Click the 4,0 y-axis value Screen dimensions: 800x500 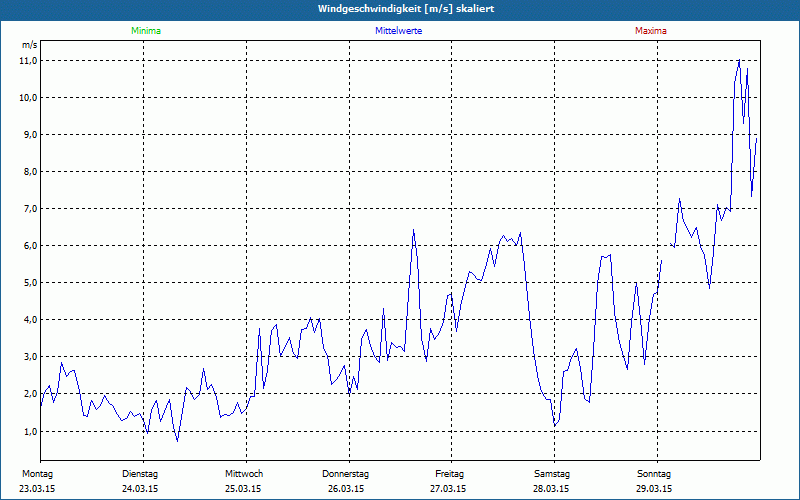tap(30, 319)
